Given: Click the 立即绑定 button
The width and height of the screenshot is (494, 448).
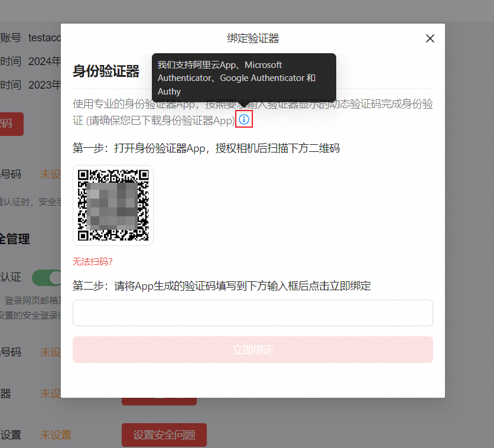Looking at the screenshot, I should 253,349.
